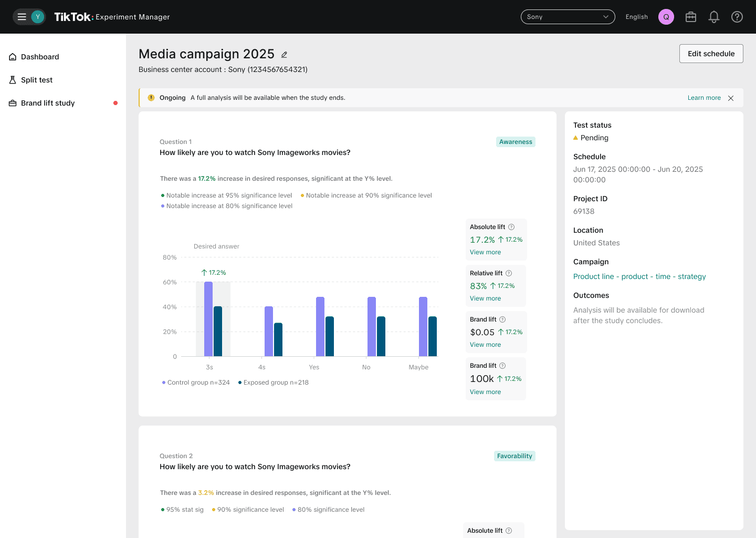
Task: Click the Exposed group legend item
Action: pos(274,382)
